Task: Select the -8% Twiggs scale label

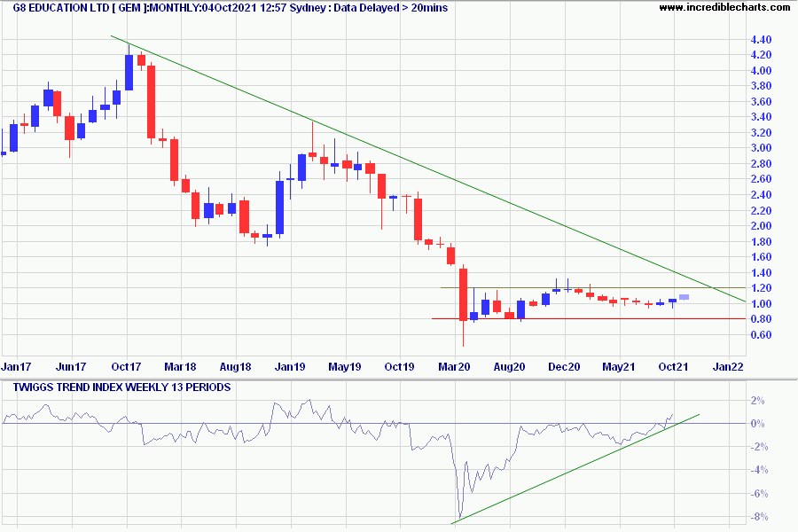Action: [759, 517]
